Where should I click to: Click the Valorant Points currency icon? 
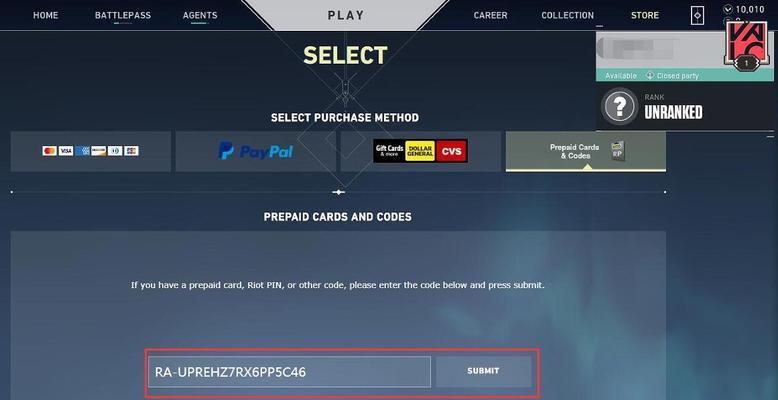728,9
